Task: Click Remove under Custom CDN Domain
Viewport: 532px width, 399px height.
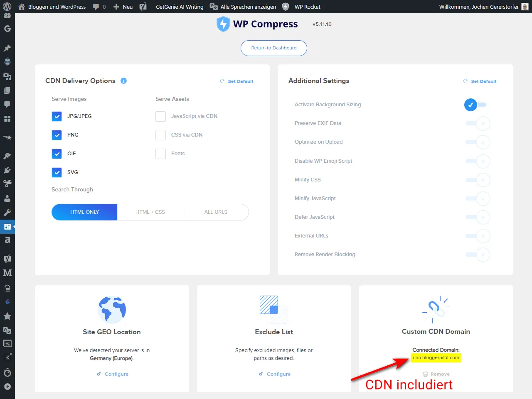Action: coord(436,374)
